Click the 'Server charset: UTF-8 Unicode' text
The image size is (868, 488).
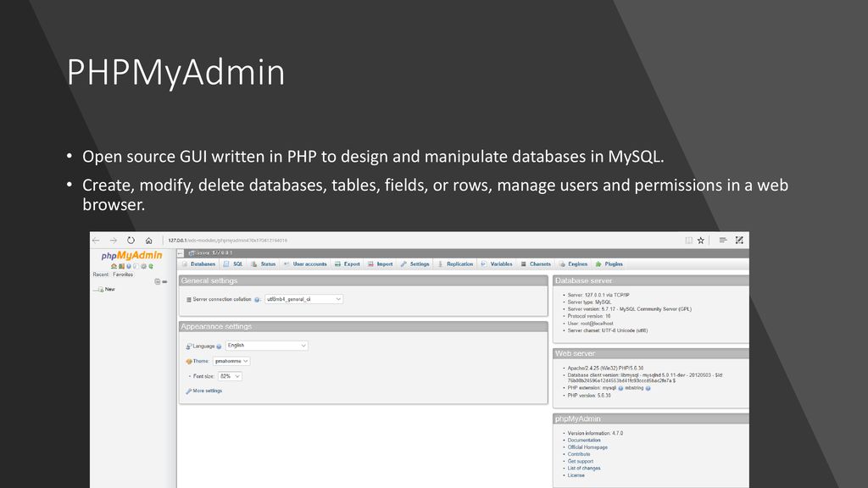point(607,331)
